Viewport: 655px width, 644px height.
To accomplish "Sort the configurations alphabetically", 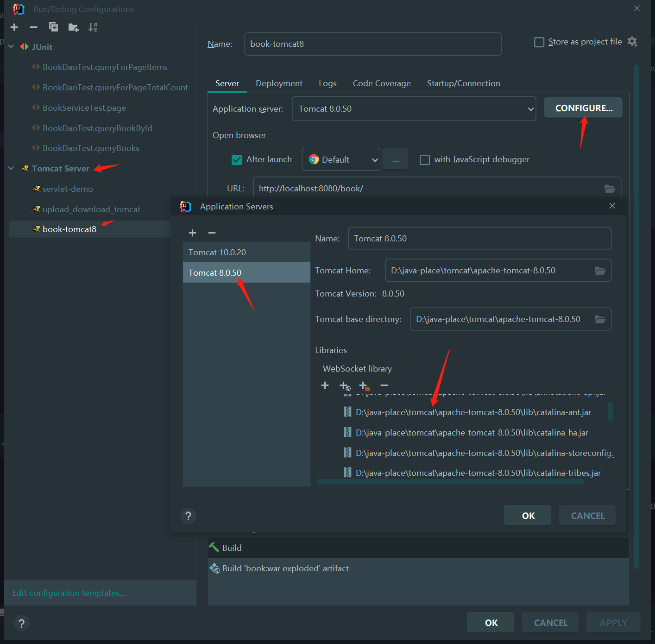I will tap(93, 27).
